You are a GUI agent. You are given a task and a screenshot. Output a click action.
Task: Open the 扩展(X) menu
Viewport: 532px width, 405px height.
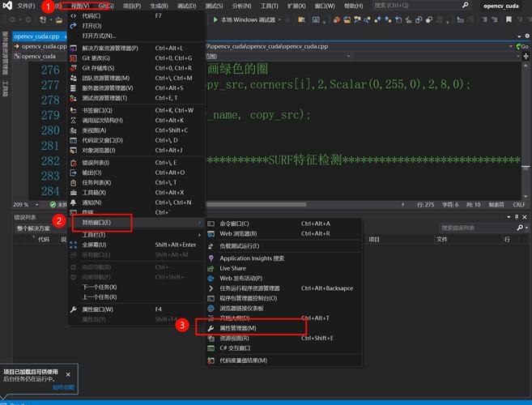296,6
